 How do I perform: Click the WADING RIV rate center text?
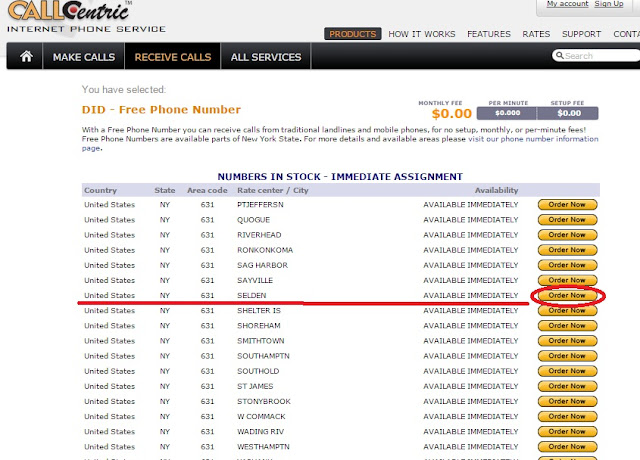(x=260, y=432)
